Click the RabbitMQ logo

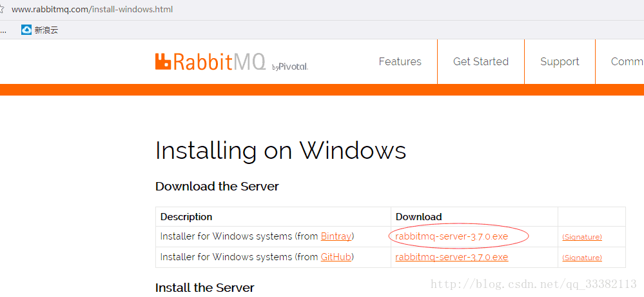[210, 62]
